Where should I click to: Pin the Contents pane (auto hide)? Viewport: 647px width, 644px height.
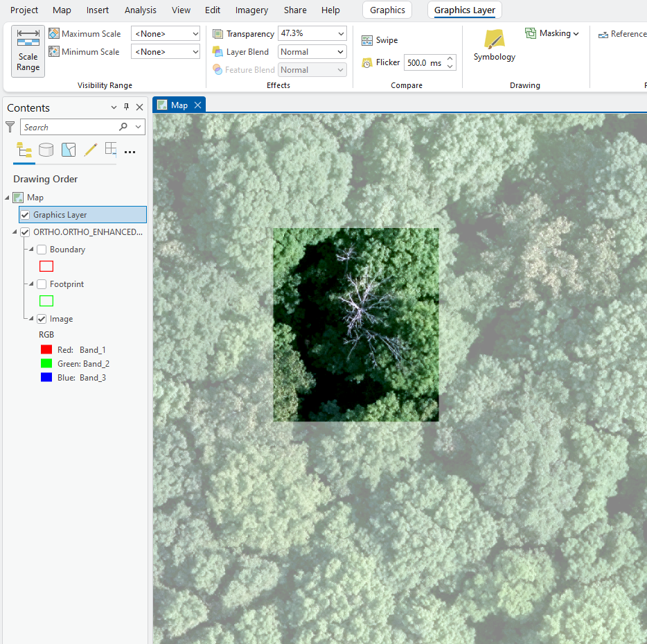127,107
